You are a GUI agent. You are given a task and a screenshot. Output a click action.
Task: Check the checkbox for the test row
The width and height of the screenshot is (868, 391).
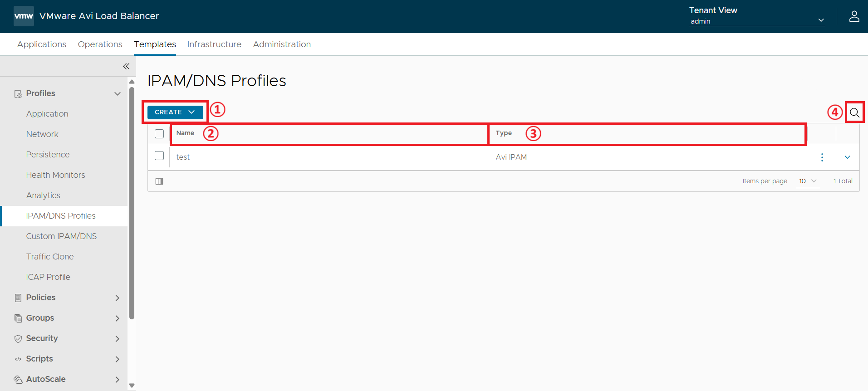click(159, 156)
